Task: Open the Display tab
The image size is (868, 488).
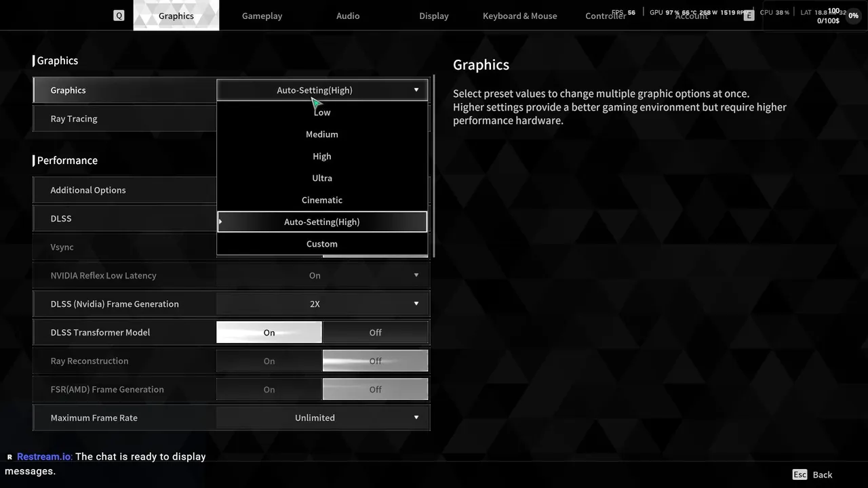Action: pos(434,16)
